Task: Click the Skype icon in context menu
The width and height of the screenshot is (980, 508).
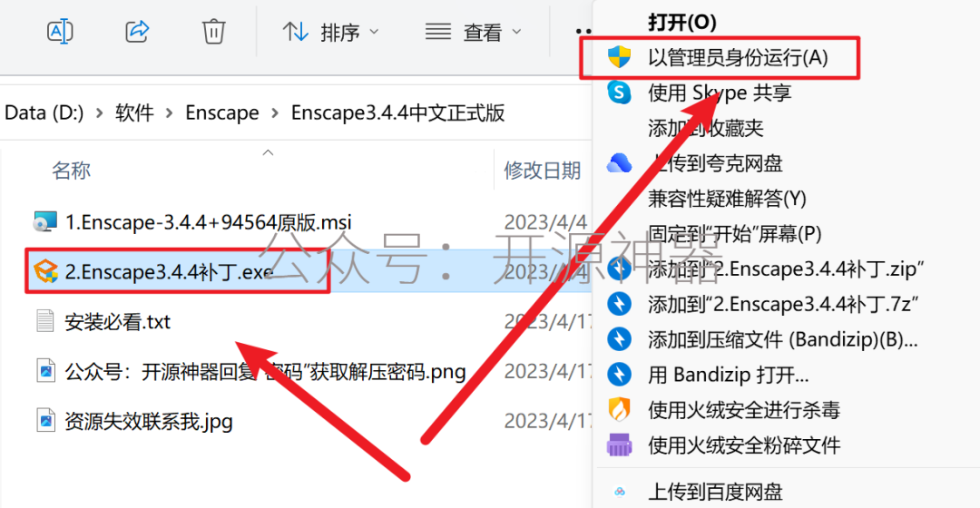Action: [620, 93]
